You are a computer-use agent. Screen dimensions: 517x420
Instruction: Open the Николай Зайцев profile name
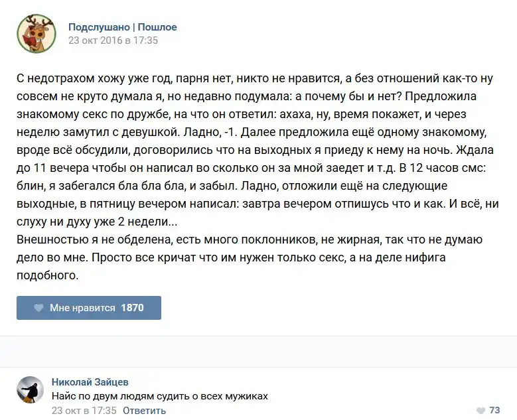pos(90,382)
